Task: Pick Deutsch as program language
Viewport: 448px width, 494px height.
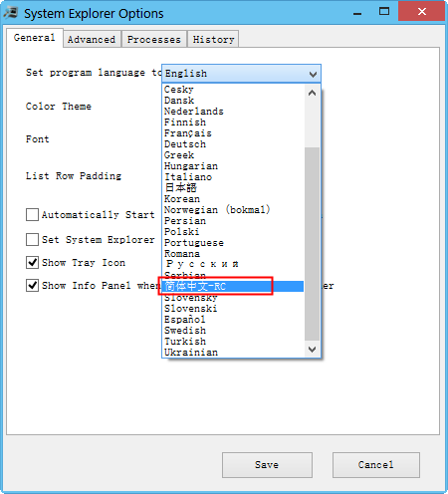Action: coord(234,144)
